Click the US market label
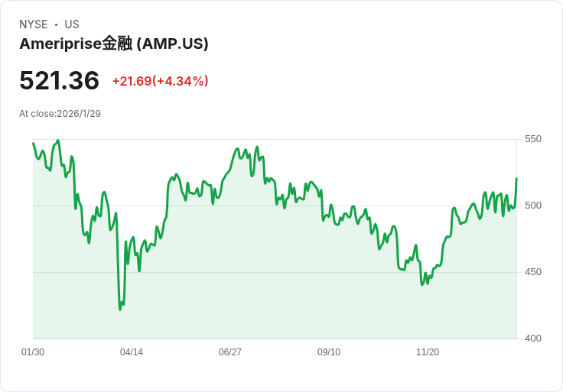Viewport: 563px width, 392px height. coord(72,24)
